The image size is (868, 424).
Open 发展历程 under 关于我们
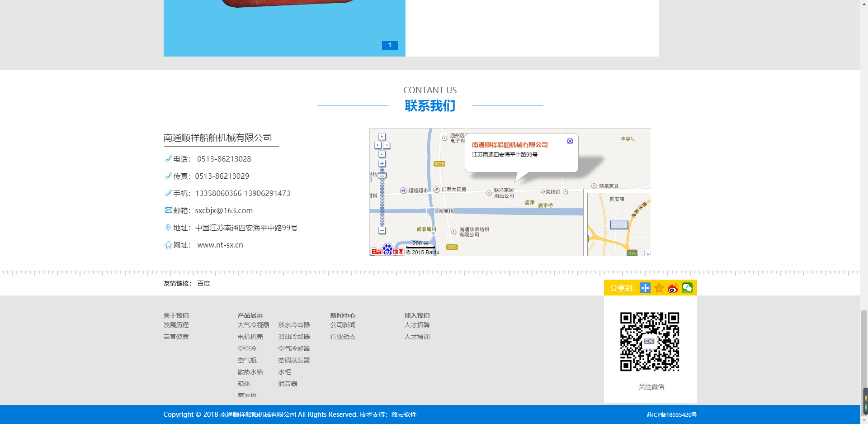point(176,325)
